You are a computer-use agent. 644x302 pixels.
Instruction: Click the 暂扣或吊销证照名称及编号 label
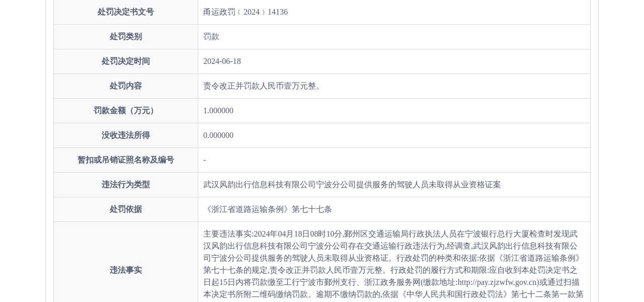[126, 160]
